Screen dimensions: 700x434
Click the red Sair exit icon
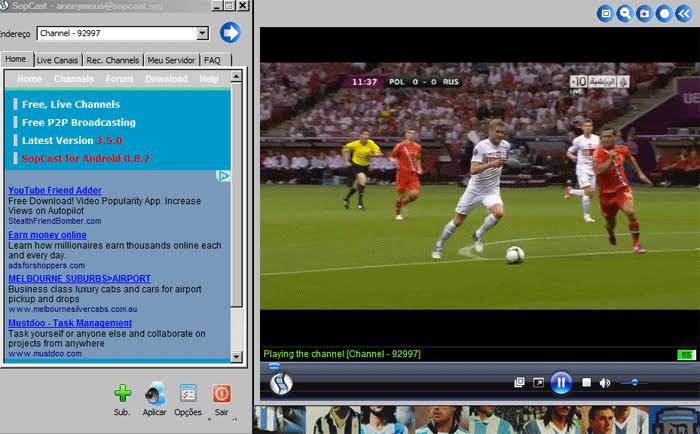click(x=221, y=394)
